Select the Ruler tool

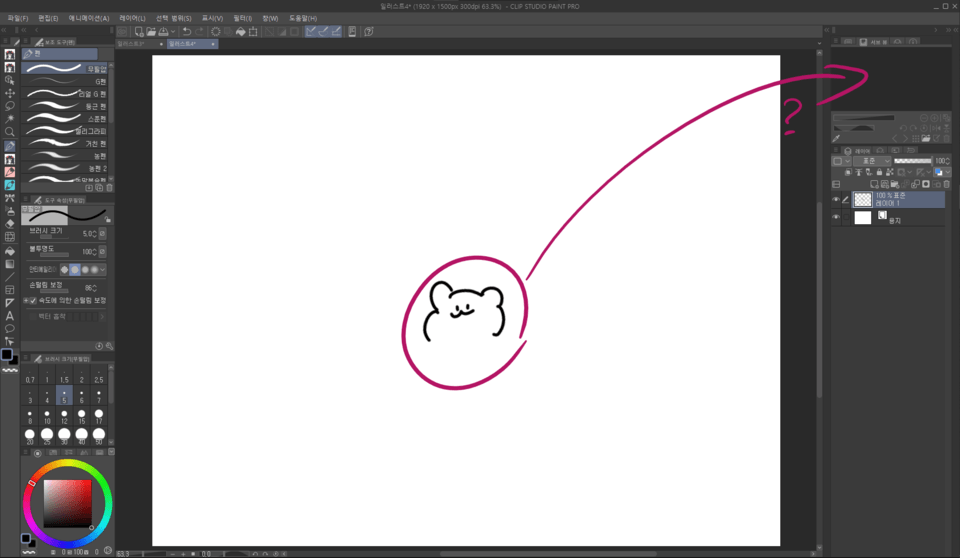click(x=10, y=303)
